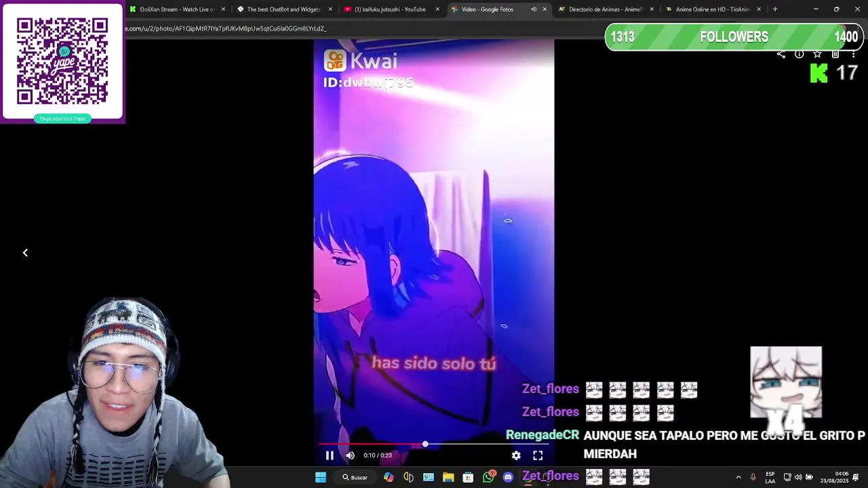
Task: Open network settings tray icon
Action: tap(787, 477)
